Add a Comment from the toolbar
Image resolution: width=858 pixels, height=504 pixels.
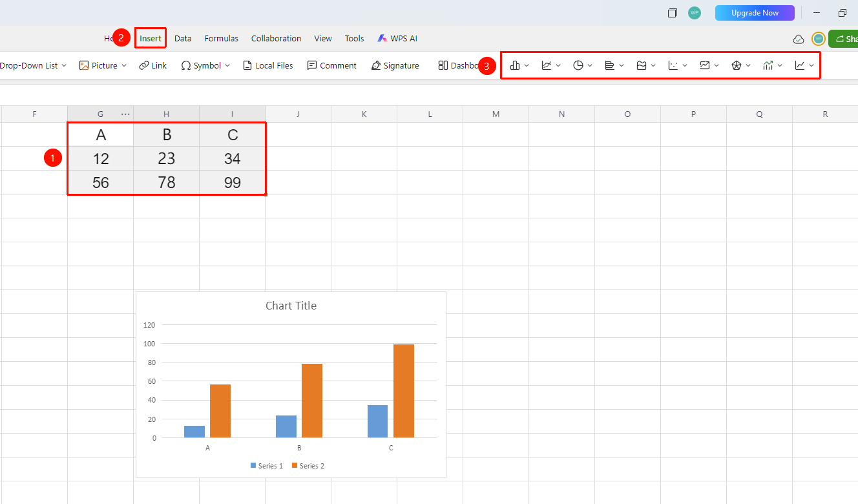(x=332, y=65)
